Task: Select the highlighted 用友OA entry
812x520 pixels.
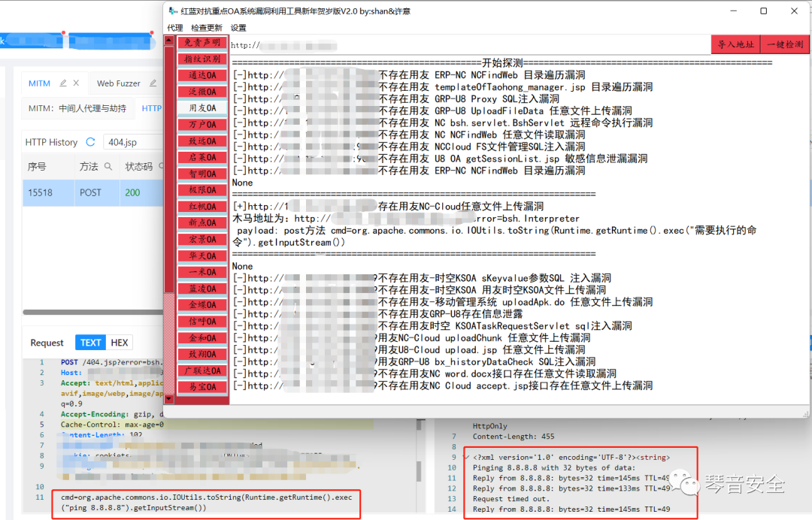Action: (x=202, y=108)
